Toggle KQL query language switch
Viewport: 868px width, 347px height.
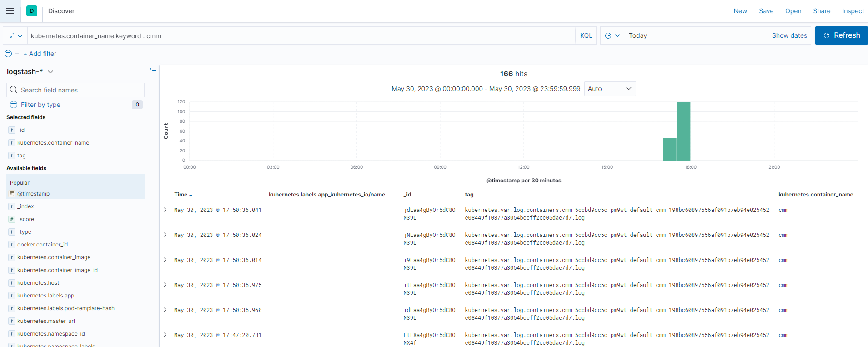586,35
